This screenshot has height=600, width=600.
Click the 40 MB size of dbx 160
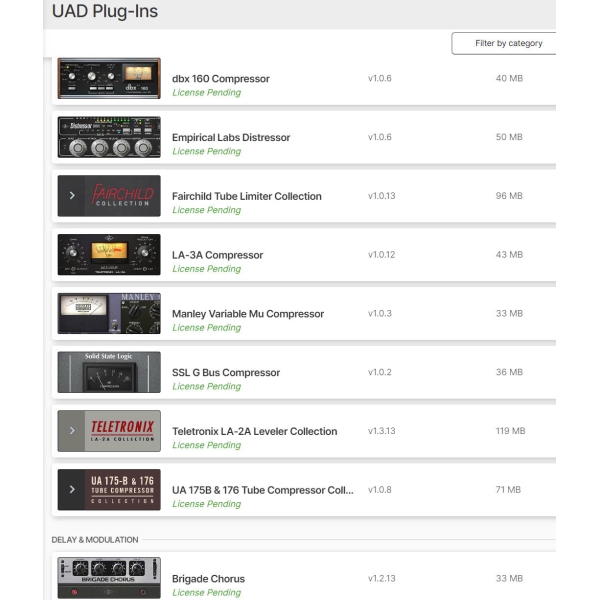[x=509, y=78]
